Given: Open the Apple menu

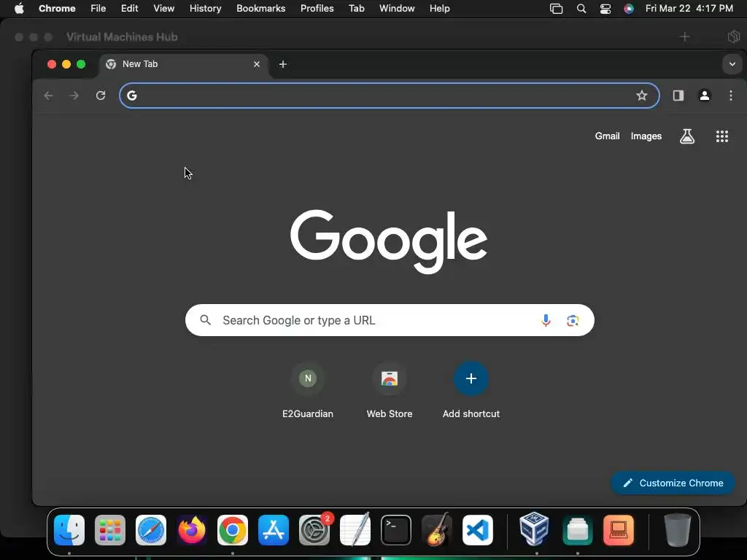Looking at the screenshot, I should point(19,9).
